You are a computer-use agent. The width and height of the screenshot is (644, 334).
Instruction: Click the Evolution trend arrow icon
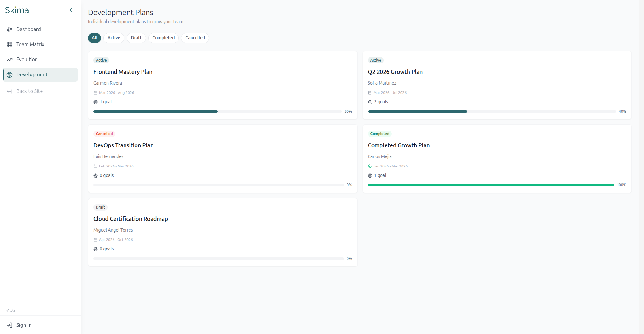(9, 59)
